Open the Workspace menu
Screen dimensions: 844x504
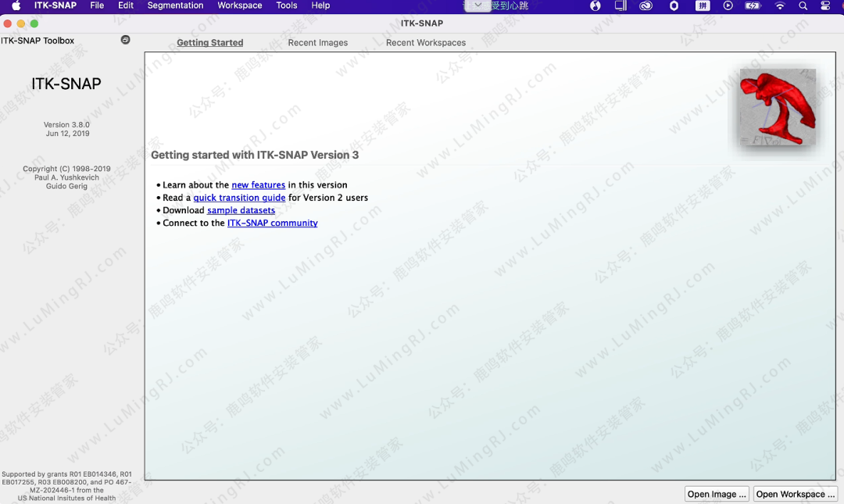239,5
